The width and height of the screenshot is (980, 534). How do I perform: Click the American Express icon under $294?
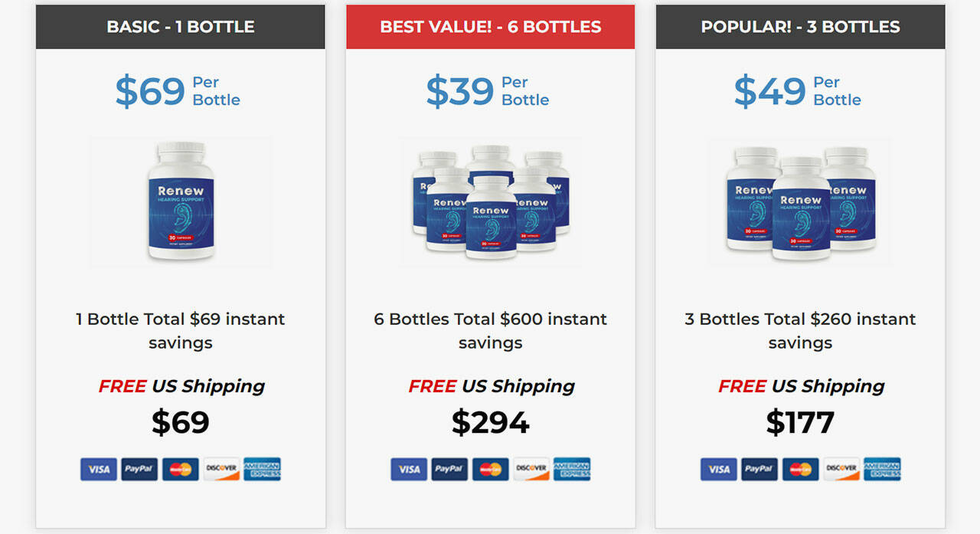tap(572, 469)
